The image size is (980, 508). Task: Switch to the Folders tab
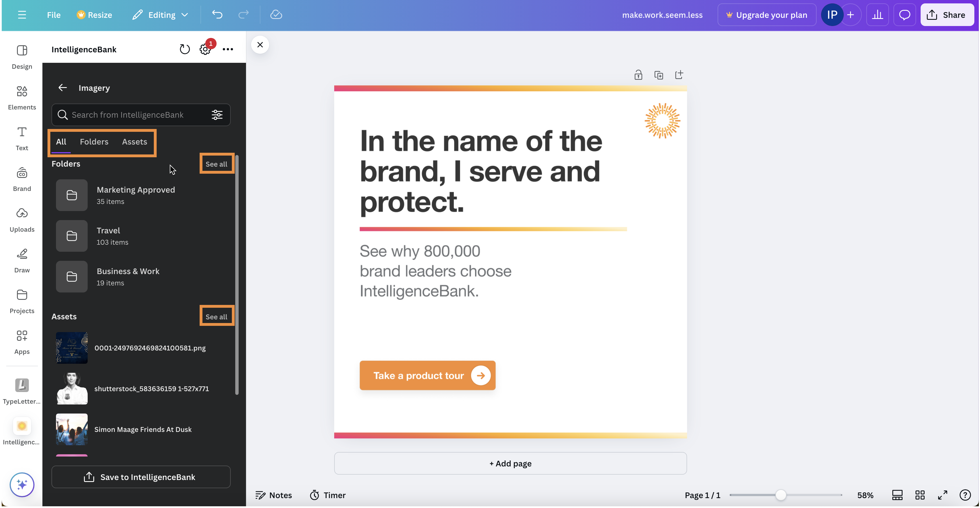point(94,141)
